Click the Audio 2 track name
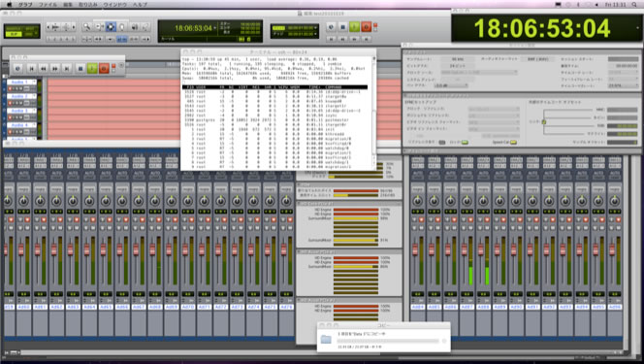 [19, 96]
